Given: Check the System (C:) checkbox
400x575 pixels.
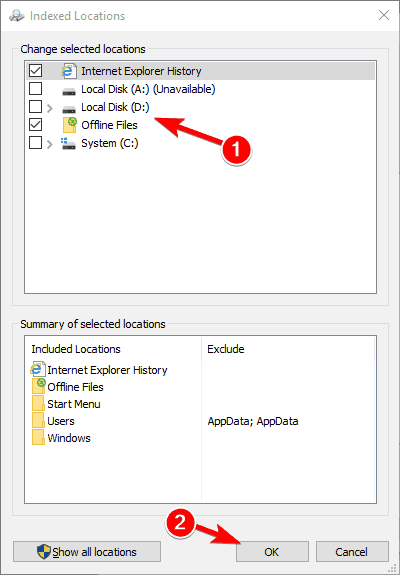Looking at the screenshot, I should point(35,143).
